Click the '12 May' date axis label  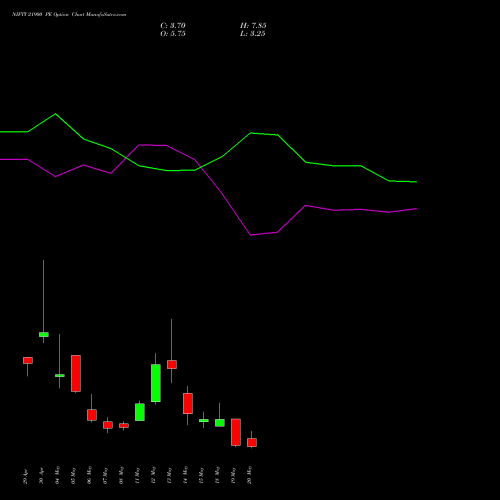point(154,475)
